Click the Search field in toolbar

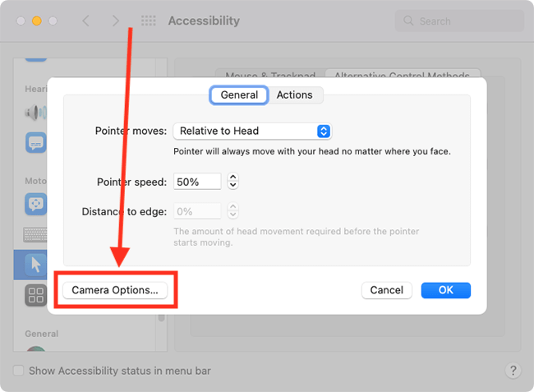point(459,21)
